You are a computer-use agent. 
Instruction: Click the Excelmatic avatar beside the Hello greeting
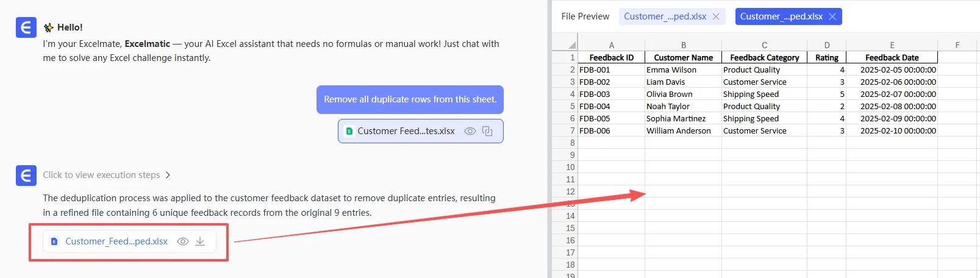pos(26,27)
